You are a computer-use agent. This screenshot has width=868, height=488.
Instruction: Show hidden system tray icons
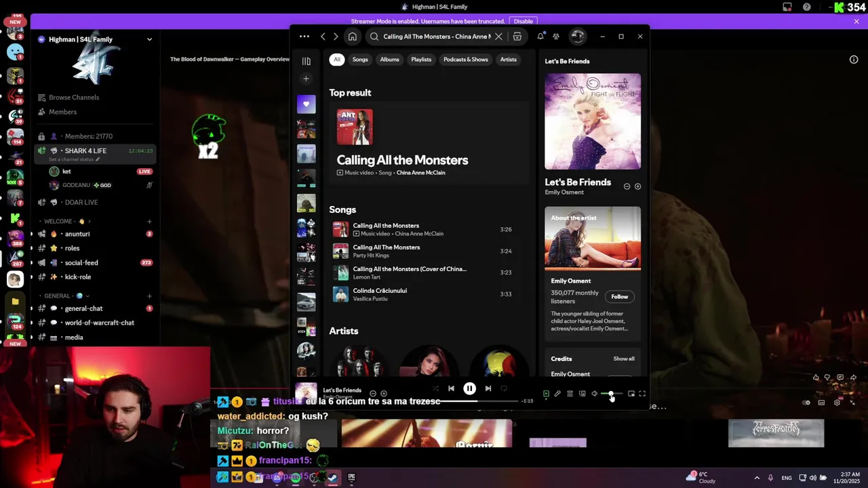tap(757, 478)
